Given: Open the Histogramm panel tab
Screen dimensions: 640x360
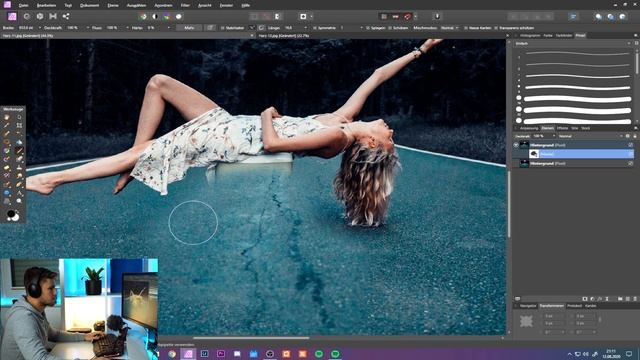Looking at the screenshot, I should point(530,36).
